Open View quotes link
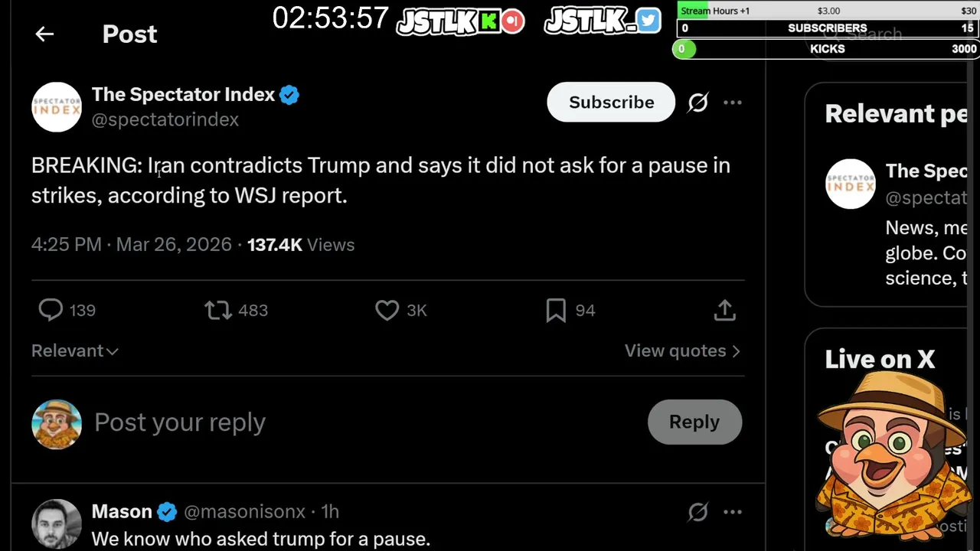Screen dimensions: 980x551 pyautogui.click(x=682, y=350)
